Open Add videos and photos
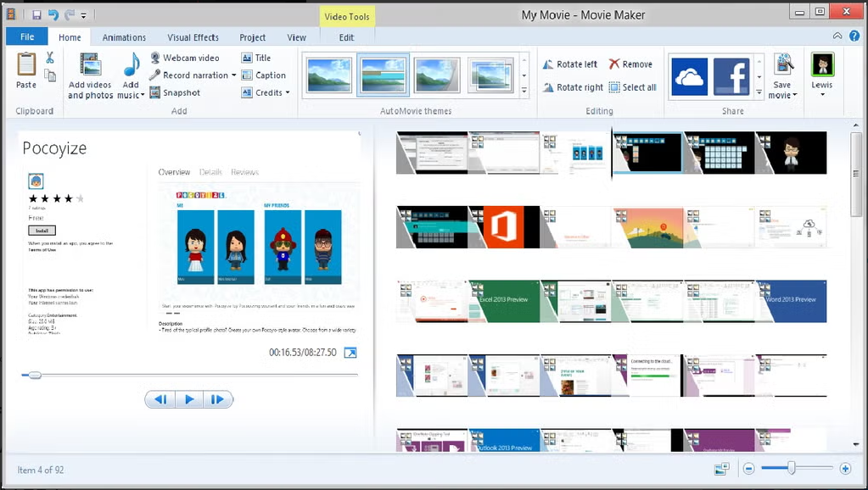Screen dimensions: 868x490 click(90, 75)
